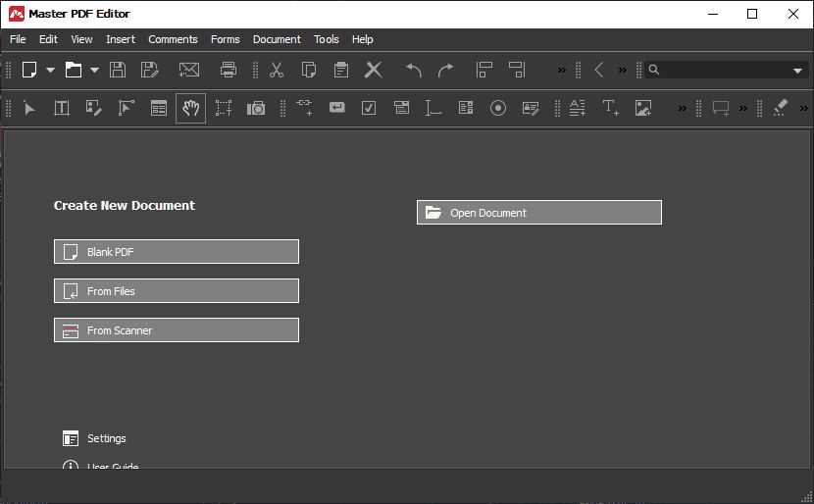Click the New Document toolbar icon

tap(29, 70)
